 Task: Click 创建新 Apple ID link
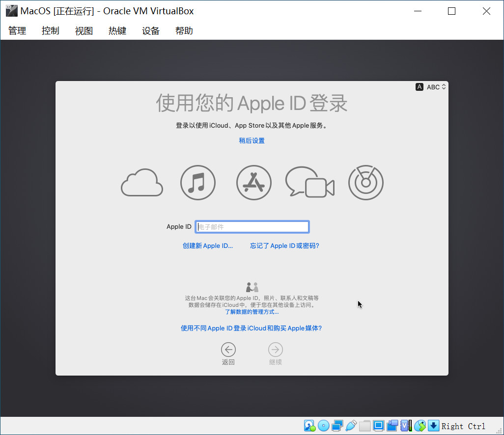tap(208, 246)
